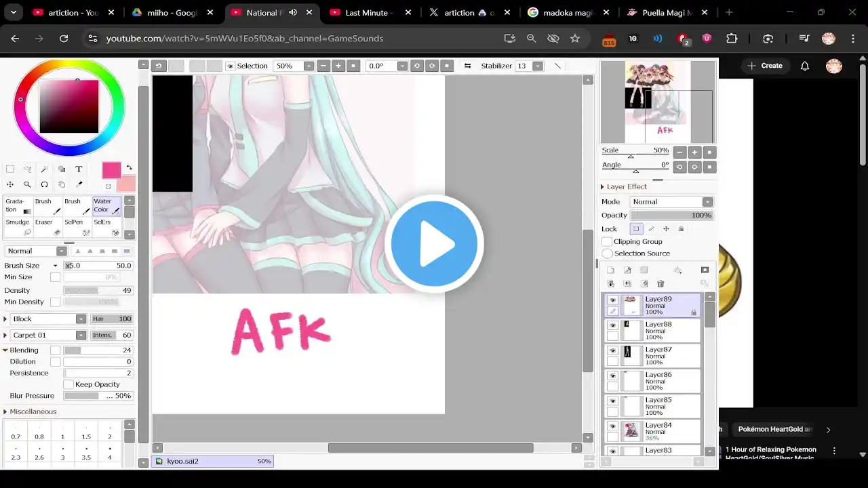The width and height of the screenshot is (868, 488).
Task: Toggle lock layer movement icon
Action: tap(666, 229)
